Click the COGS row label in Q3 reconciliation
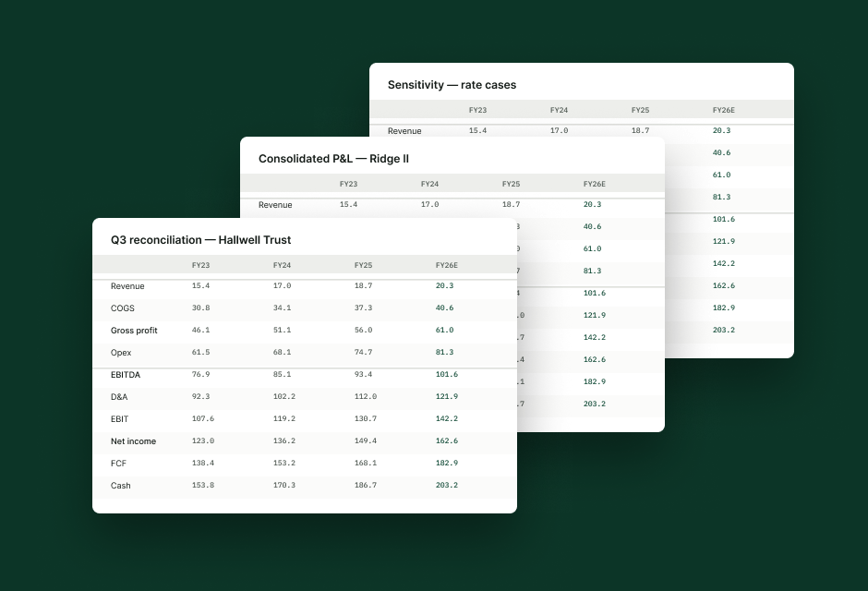 (122, 308)
